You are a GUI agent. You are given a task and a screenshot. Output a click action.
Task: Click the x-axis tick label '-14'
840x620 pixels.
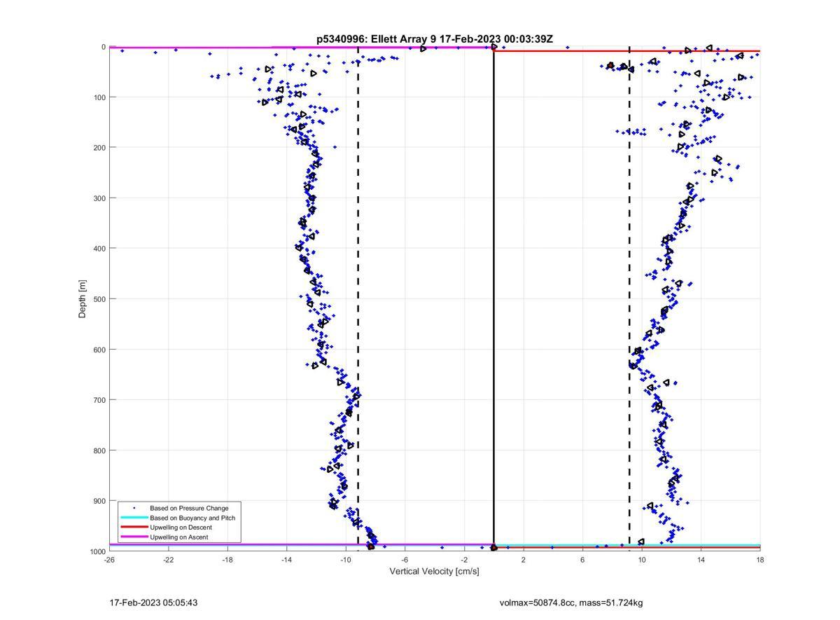point(287,560)
